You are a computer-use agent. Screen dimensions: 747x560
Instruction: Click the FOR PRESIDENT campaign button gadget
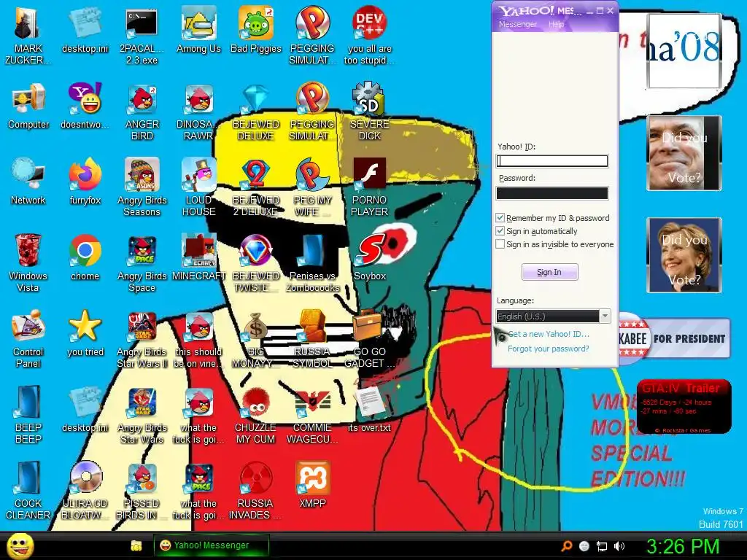tap(674, 338)
